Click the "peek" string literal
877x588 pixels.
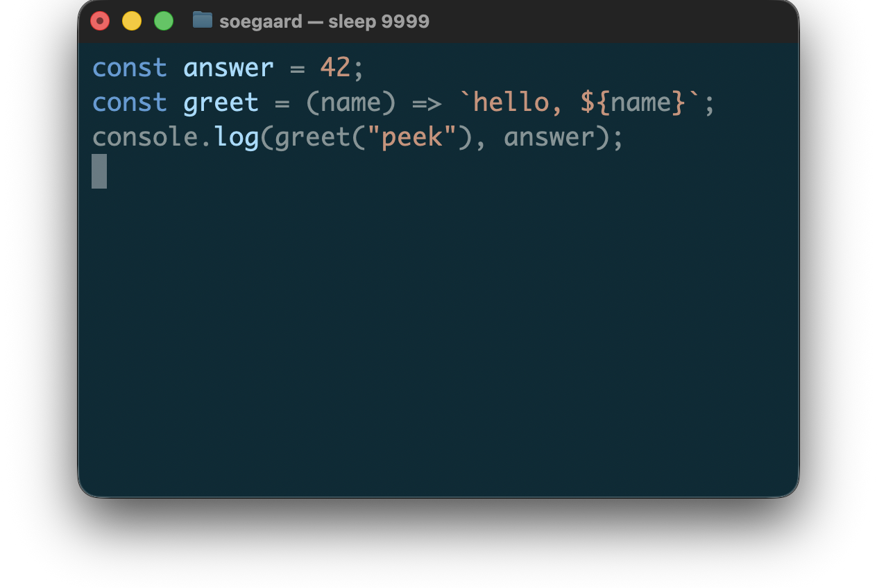(411, 137)
